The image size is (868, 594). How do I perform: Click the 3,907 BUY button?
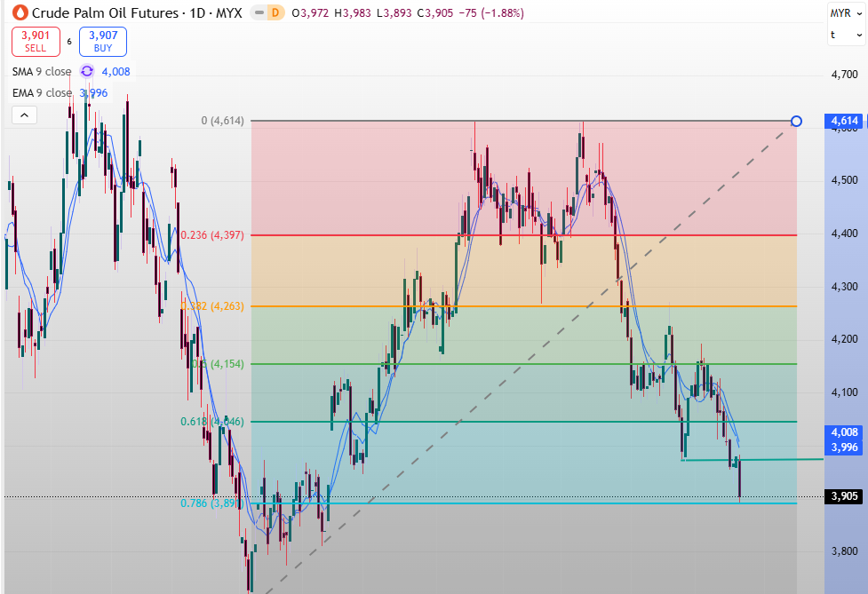point(102,42)
